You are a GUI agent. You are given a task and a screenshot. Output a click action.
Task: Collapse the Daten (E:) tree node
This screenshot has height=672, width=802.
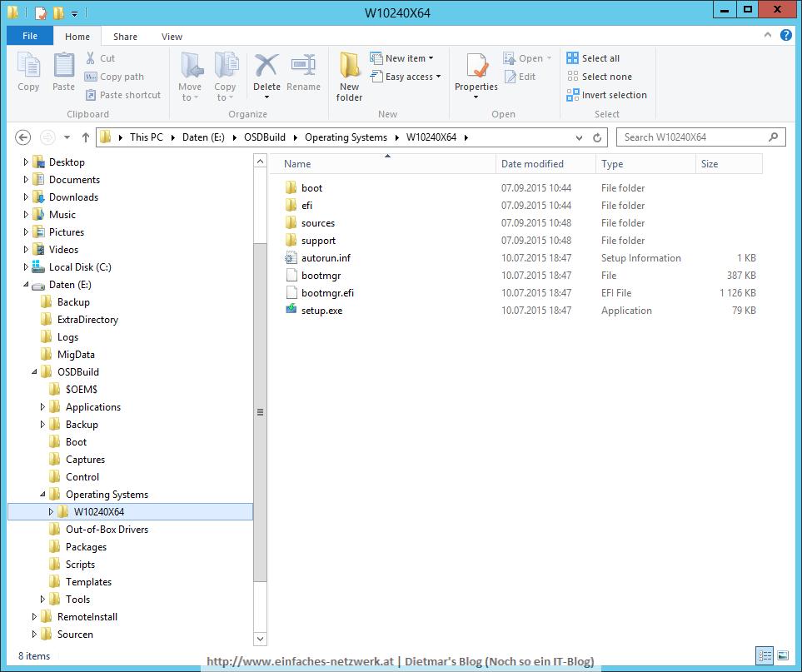(x=26, y=284)
